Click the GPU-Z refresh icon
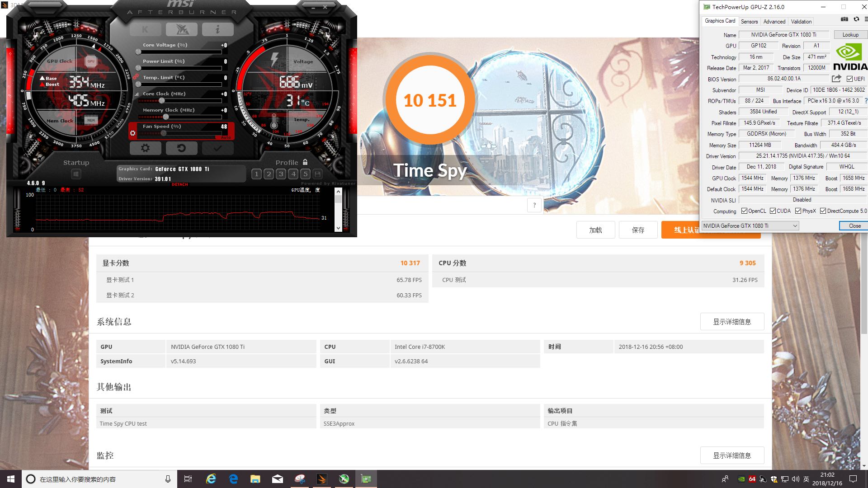Viewport: 868px width, 488px height. point(856,19)
